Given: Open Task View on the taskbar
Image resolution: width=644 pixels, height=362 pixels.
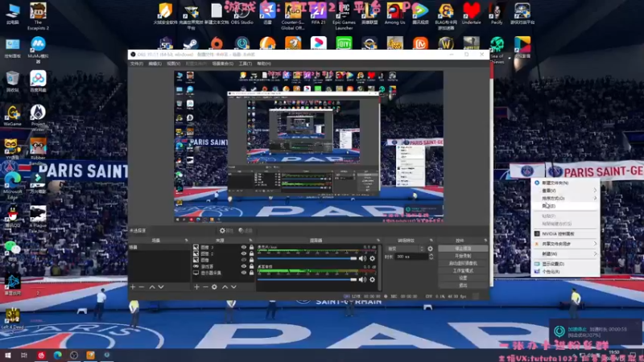Looking at the screenshot, I should tap(24, 355).
